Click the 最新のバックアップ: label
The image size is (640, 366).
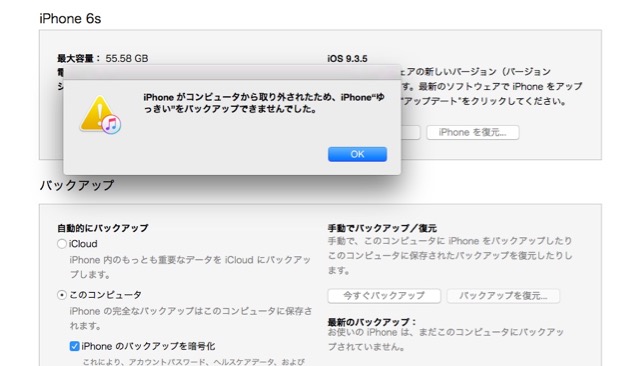point(372,322)
